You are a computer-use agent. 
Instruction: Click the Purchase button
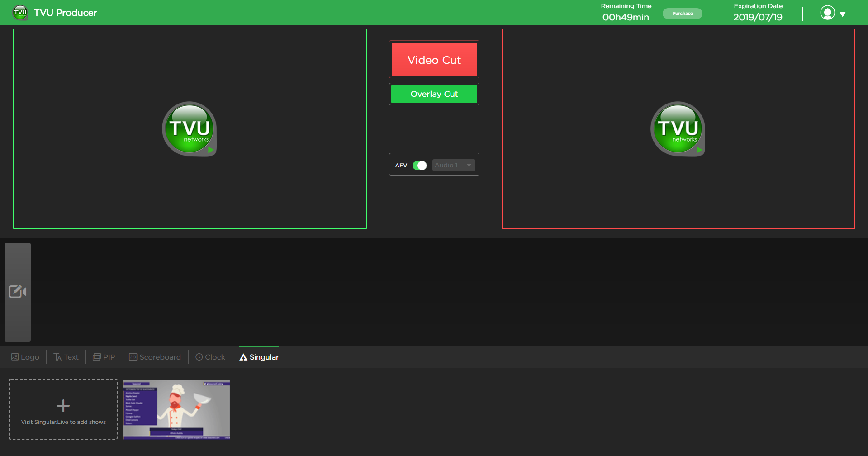(x=682, y=14)
